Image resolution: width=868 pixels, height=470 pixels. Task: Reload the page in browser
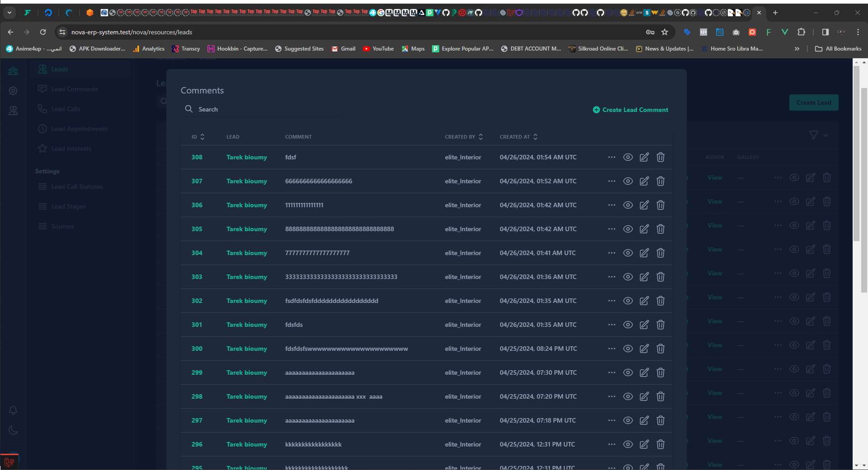[43, 32]
